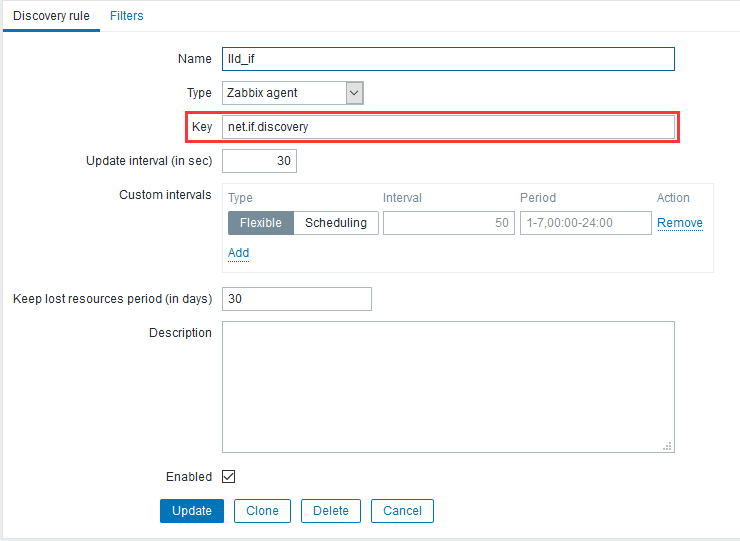Screen dimensions: 740x541
Task: Add a new custom interval
Action: tap(238, 253)
